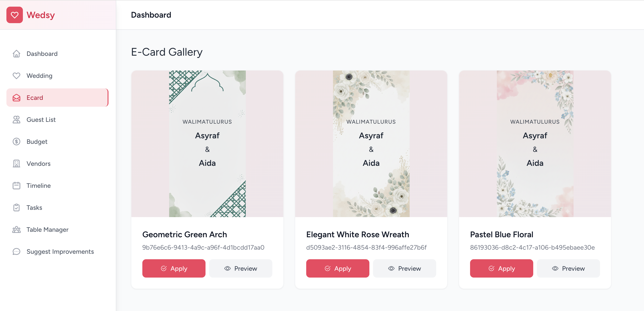
Task: Apply the Elegant White Rose Wreath template
Action: pyautogui.click(x=338, y=268)
